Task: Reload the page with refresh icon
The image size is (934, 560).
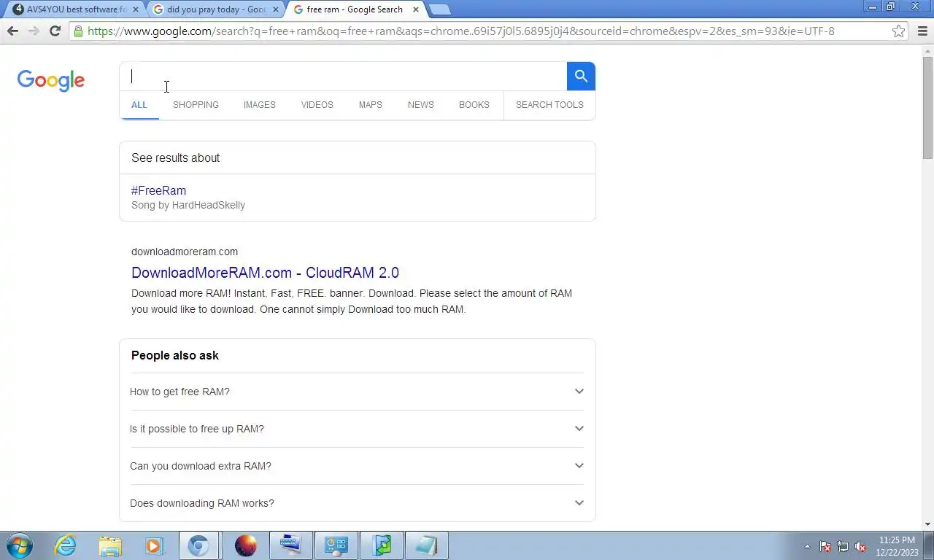Action: 55,31
